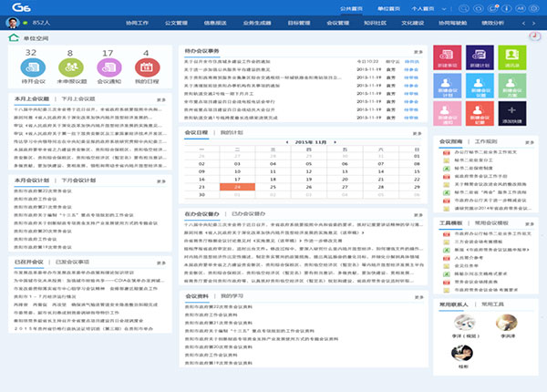Expand the dropdown chevron after 个人首页

coord(444,9)
